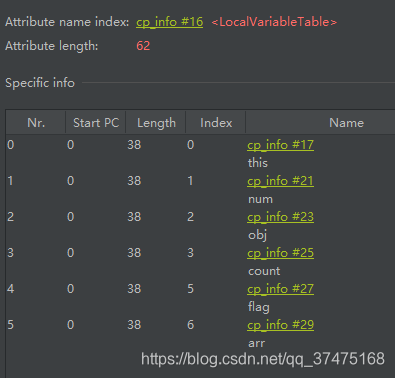395x378 pixels.
Task: Follow the cp_info #21 link for num
Action: click(x=280, y=181)
